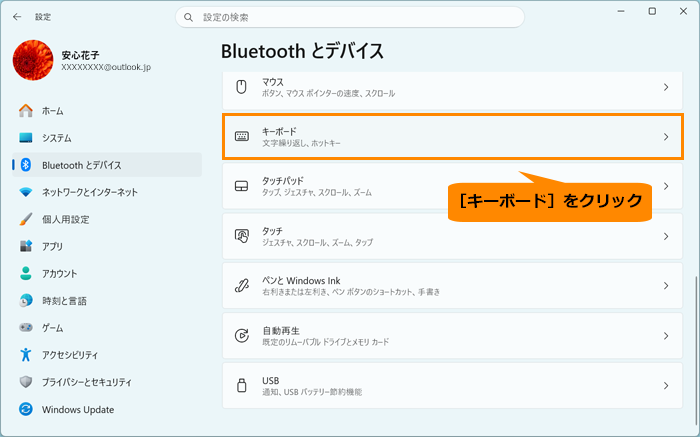Screen dimensions: 700x437
Task: Click the back arrow icon
Action: click(x=17, y=17)
